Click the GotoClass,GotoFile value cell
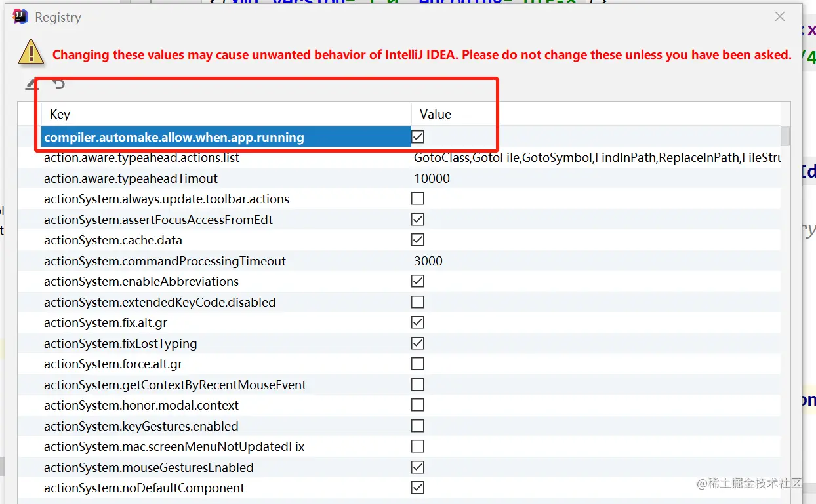 [x=596, y=157]
